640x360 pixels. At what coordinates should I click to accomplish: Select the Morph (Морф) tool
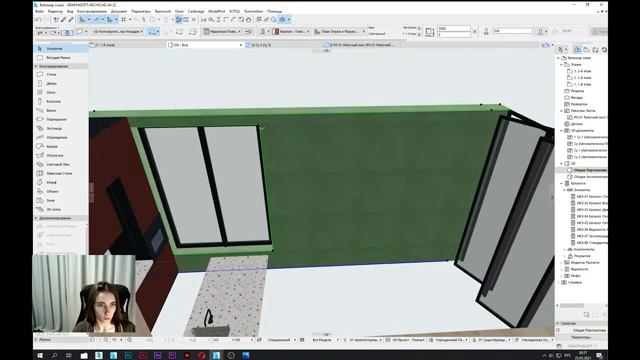tap(60, 182)
